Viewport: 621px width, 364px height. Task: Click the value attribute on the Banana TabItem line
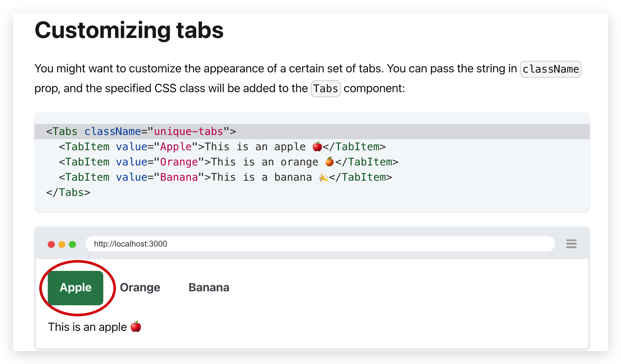131,177
